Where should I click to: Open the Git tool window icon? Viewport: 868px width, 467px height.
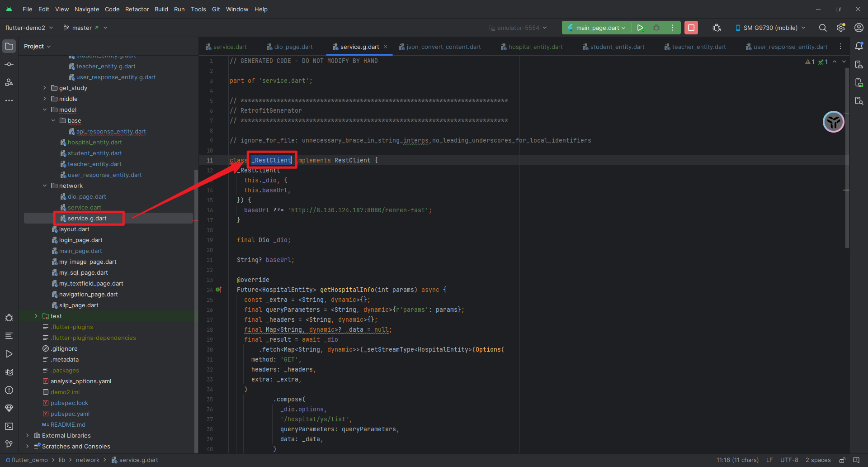point(9,444)
